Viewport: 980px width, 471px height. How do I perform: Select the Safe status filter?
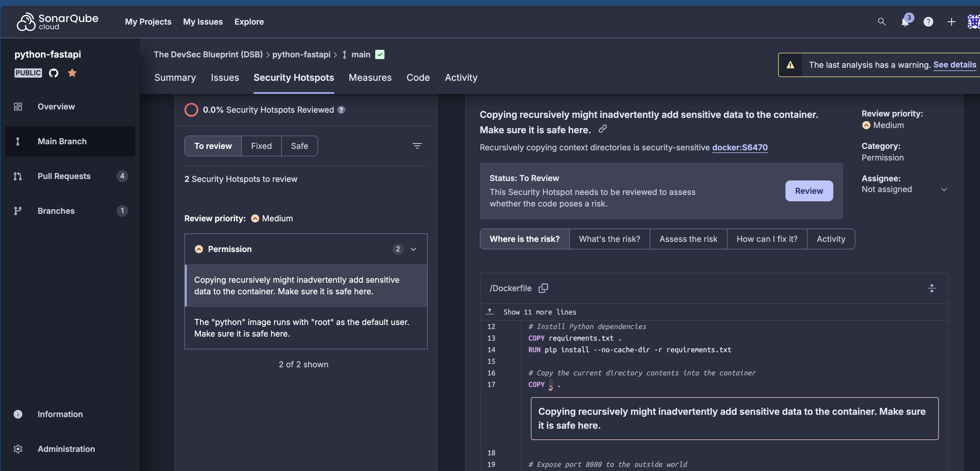click(x=300, y=146)
